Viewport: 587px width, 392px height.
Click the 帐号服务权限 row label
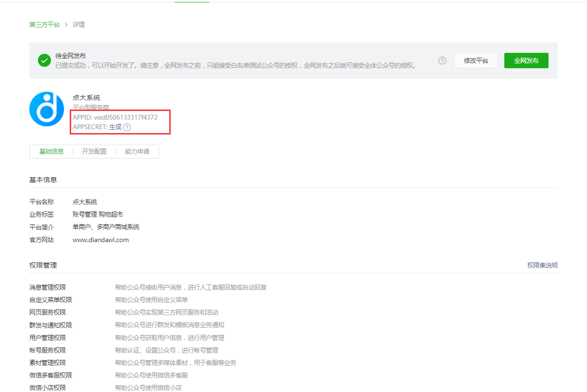48,350
